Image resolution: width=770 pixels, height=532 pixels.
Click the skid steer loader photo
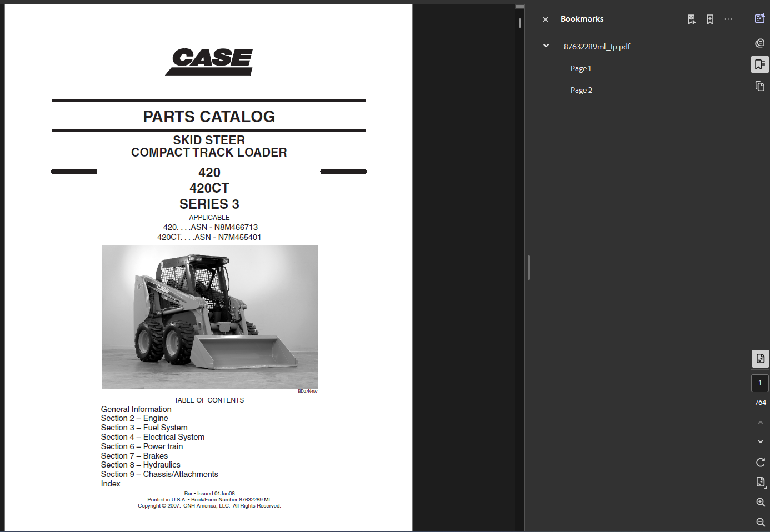209,317
